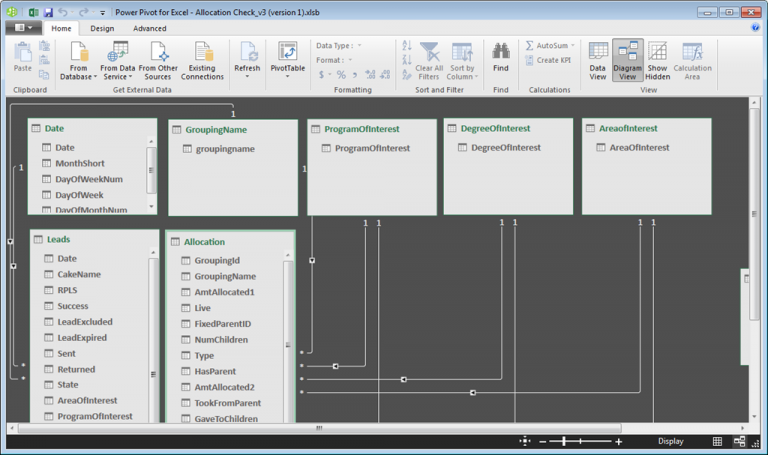Expand the Refresh dropdown arrow
The width and height of the screenshot is (768, 455).
pos(246,77)
